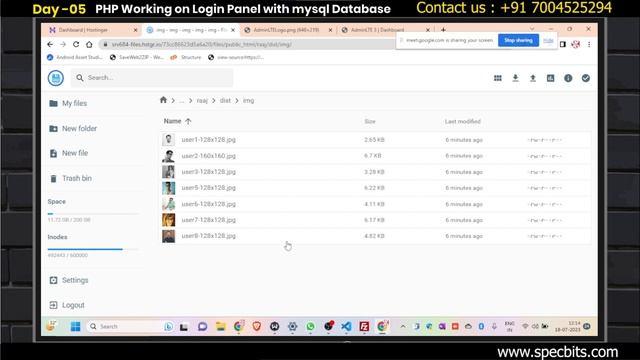Open the Android Asset Studio bookmark
Viewport: 640px width, 360px height.
tap(75, 58)
